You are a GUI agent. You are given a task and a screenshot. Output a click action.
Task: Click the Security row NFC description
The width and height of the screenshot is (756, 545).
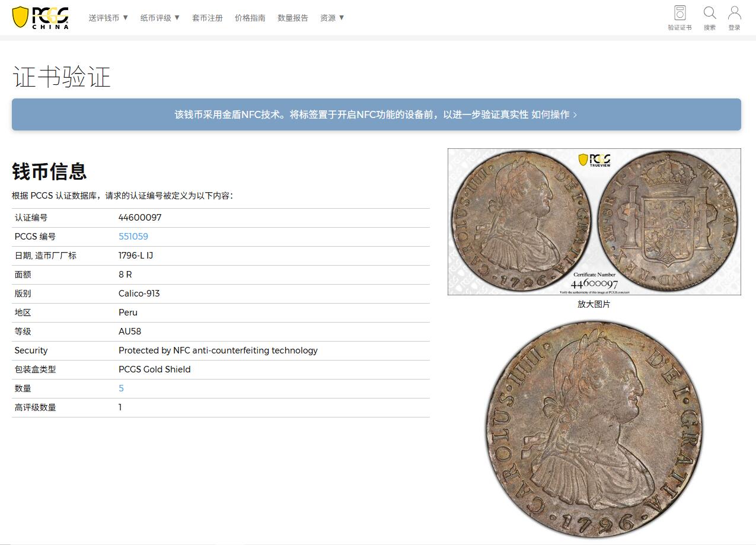pyautogui.click(x=218, y=350)
